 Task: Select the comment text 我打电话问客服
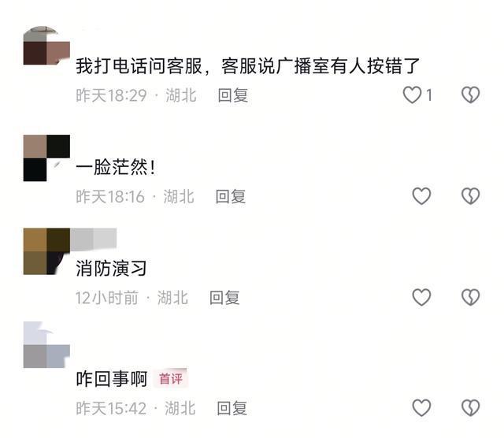[x=139, y=66]
